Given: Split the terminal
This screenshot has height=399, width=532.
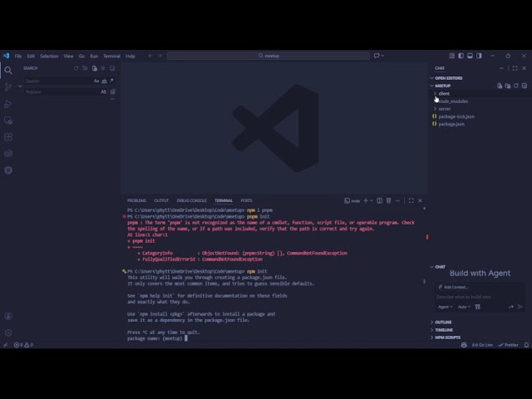Looking at the screenshot, I should click(380, 200).
